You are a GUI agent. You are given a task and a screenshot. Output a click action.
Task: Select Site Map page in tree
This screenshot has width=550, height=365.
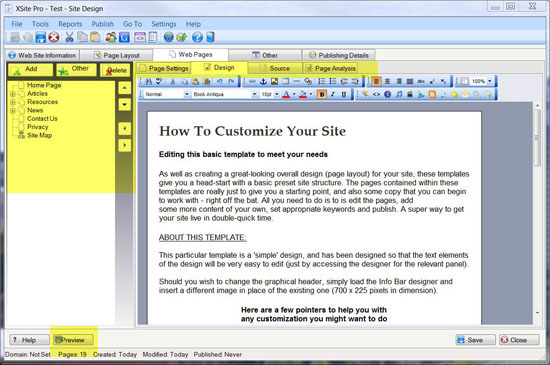[x=40, y=135]
